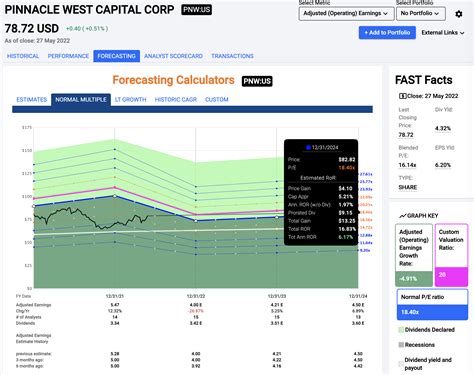Screen dimensions: 474x375
Task: Toggle the Dividend yield and payout checkbox
Action: [401, 364]
